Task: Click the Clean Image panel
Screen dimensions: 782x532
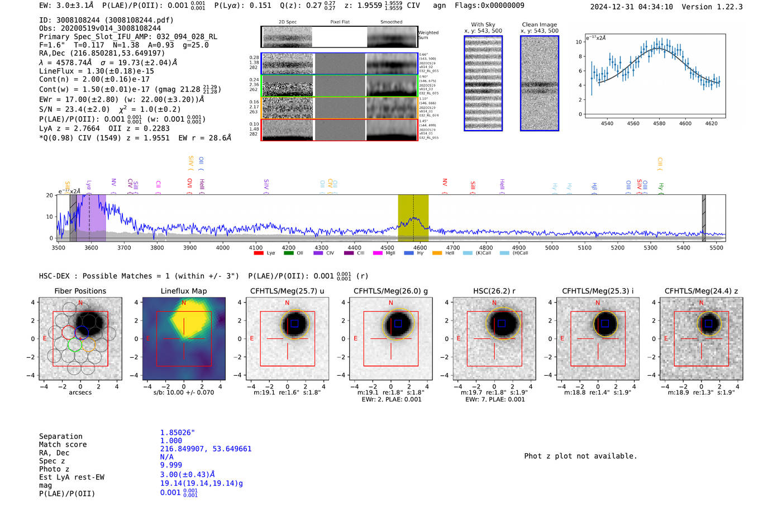Action: tap(540, 83)
